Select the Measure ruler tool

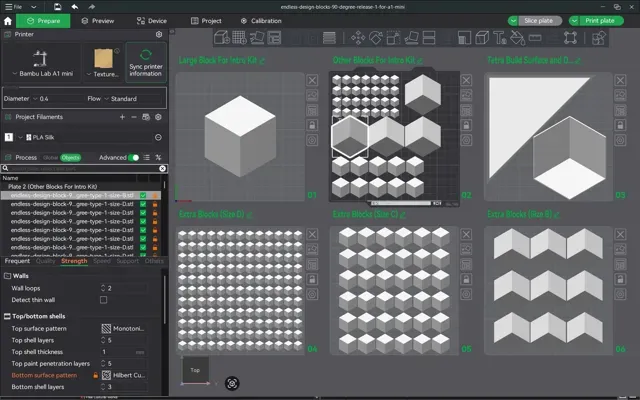click(x=535, y=38)
